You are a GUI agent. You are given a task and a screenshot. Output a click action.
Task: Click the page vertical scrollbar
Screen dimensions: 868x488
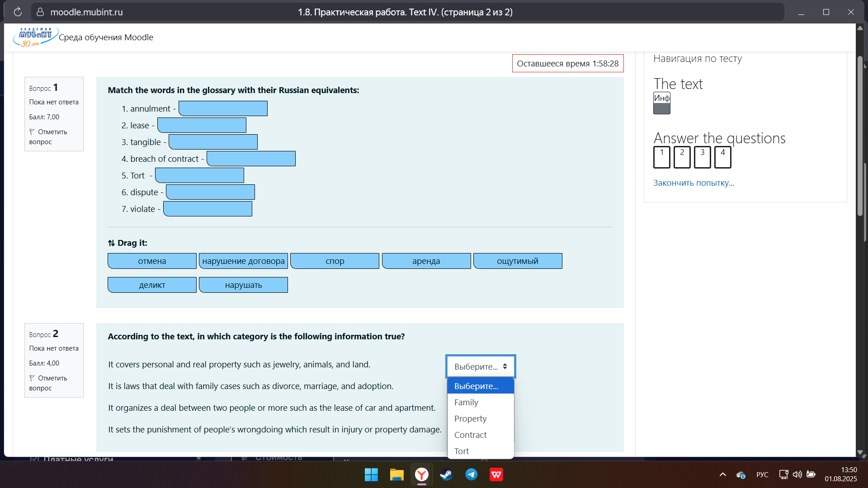860,136
